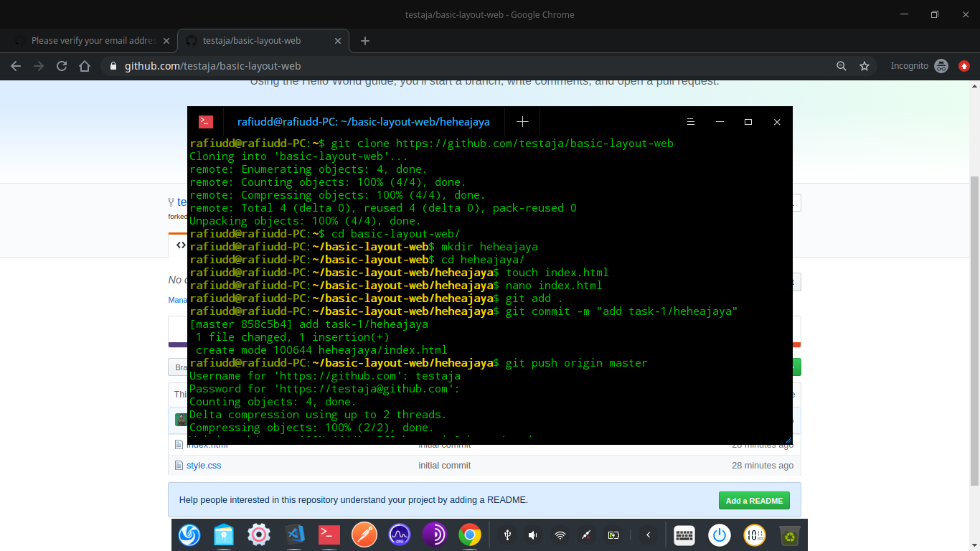Open the on-screen keyboard dock icon

(684, 534)
